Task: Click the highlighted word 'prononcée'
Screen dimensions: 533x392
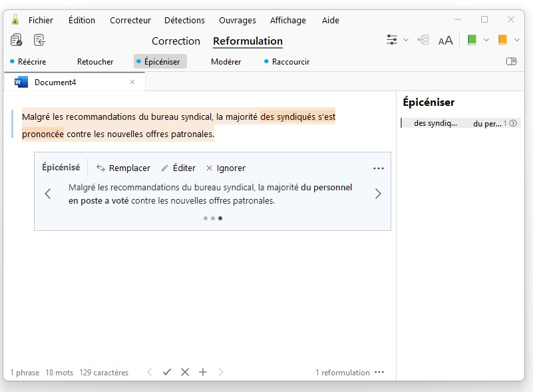Action: (x=43, y=134)
